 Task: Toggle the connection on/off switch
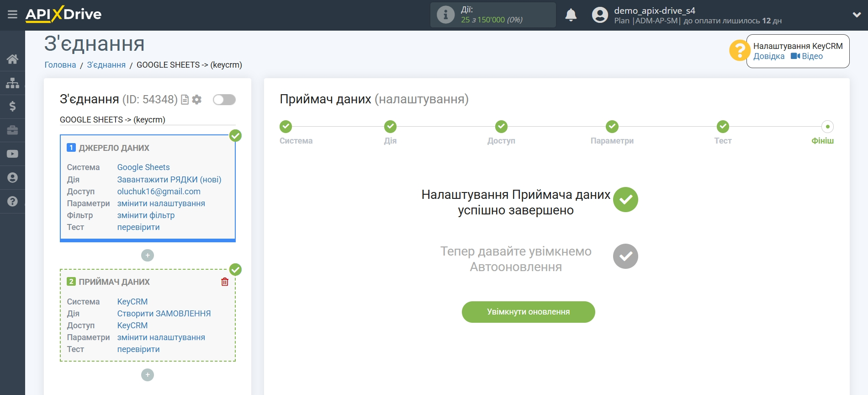pyautogui.click(x=224, y=100)
